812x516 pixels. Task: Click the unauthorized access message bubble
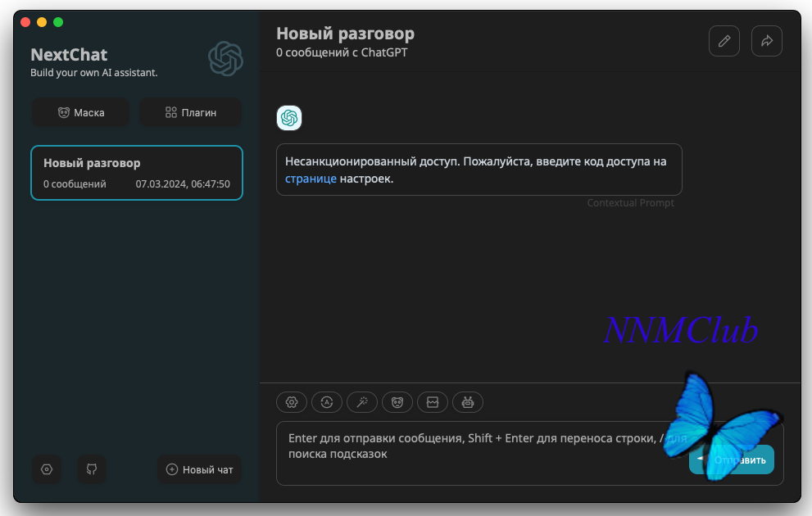tap(479, 170)
